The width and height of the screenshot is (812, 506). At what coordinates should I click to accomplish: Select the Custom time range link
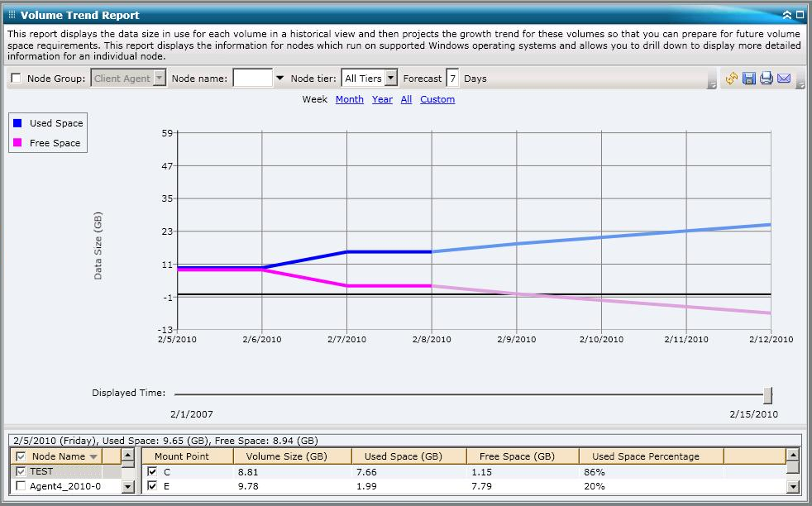point(437,99)
